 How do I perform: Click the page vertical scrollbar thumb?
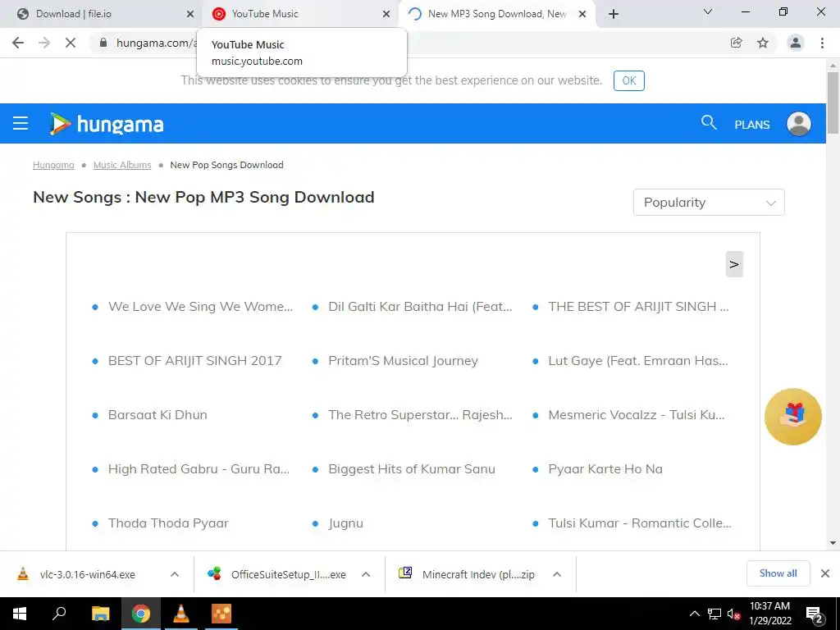tap(833, 103)
